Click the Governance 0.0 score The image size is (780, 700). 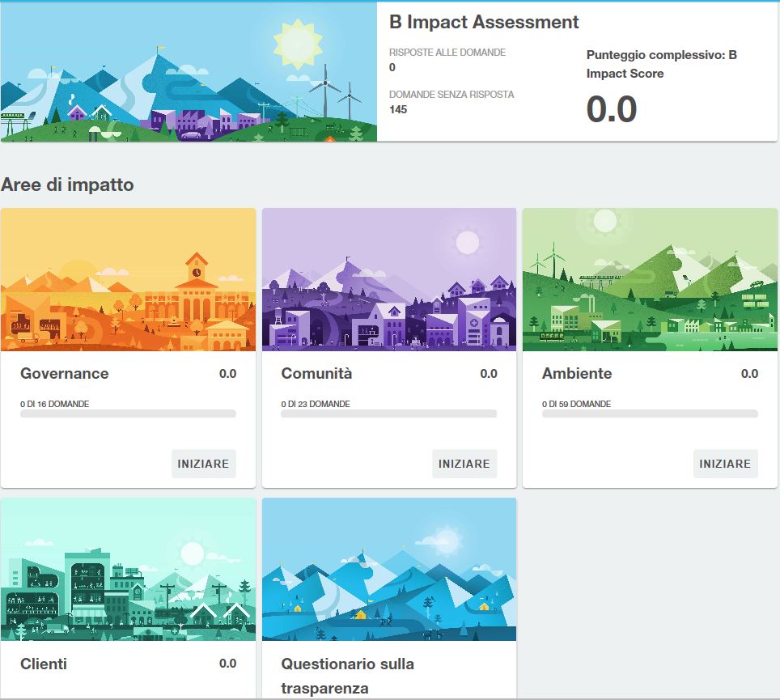(228, 374)
